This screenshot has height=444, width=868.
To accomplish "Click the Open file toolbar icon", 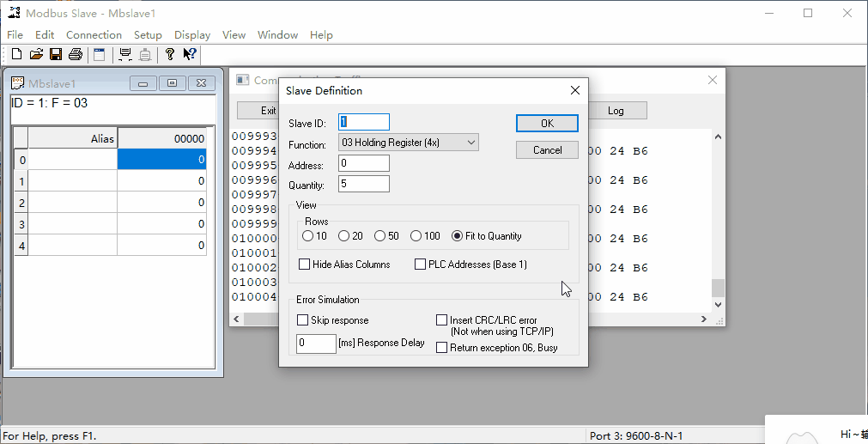I will coord(36,54).
